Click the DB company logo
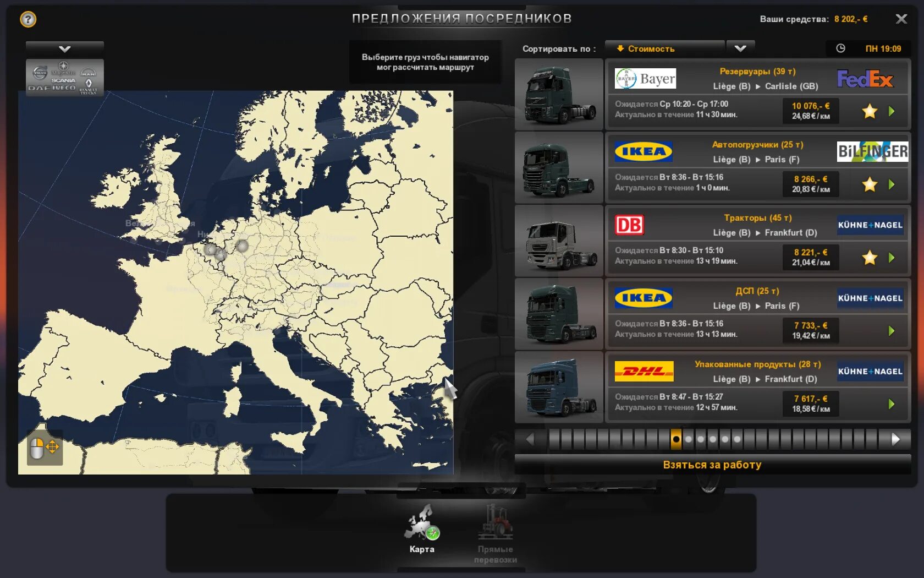Viewport: 924px width, 578px height. [x=629, y=225]
